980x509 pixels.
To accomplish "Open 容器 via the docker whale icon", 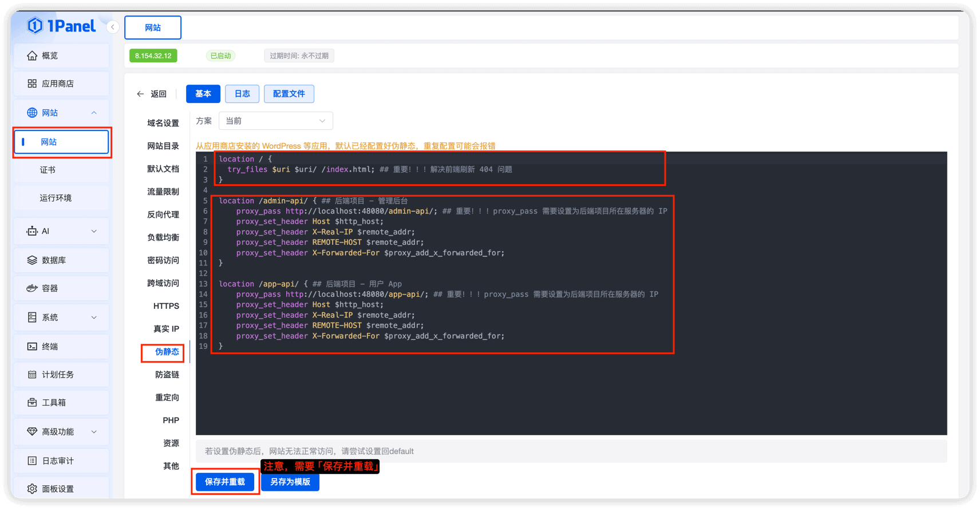I will [x=32, y=288].
